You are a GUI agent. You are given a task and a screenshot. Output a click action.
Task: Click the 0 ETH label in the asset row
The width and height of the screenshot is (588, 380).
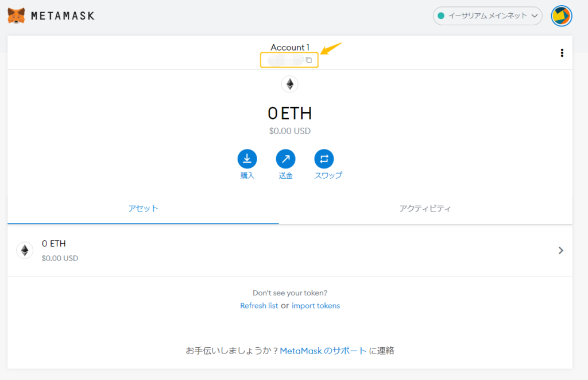[x=53, y=244]
